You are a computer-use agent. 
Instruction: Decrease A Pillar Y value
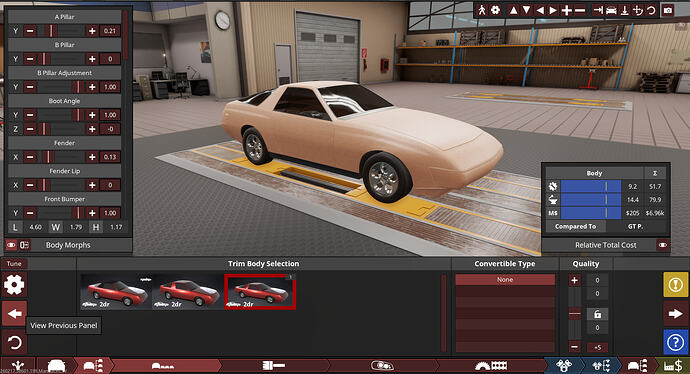point(30,31)
